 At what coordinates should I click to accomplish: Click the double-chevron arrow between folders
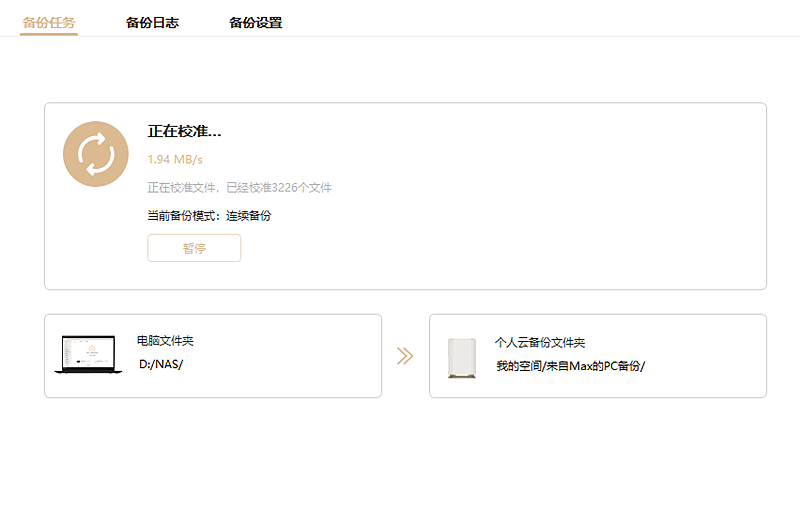(405, 356)
